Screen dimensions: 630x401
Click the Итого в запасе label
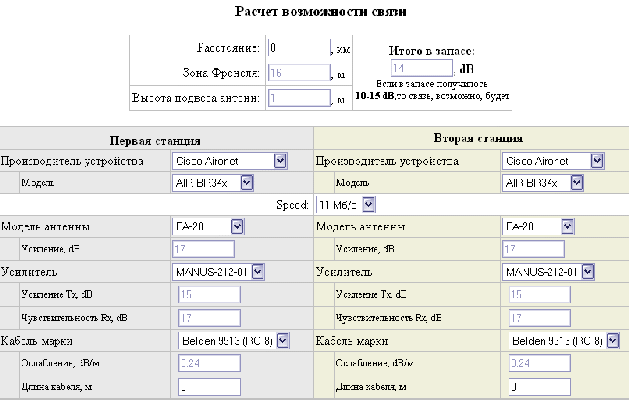pos(432,51)
